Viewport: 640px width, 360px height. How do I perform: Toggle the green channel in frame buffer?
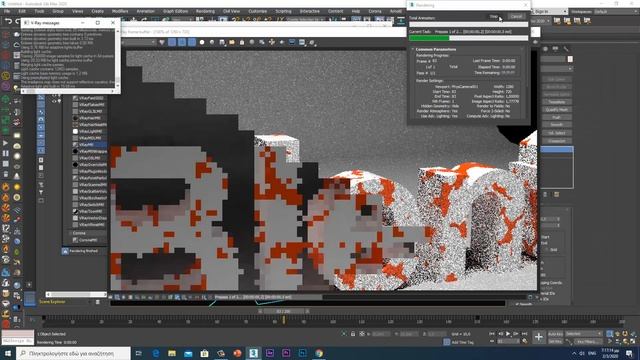click(x=182, y=42)
